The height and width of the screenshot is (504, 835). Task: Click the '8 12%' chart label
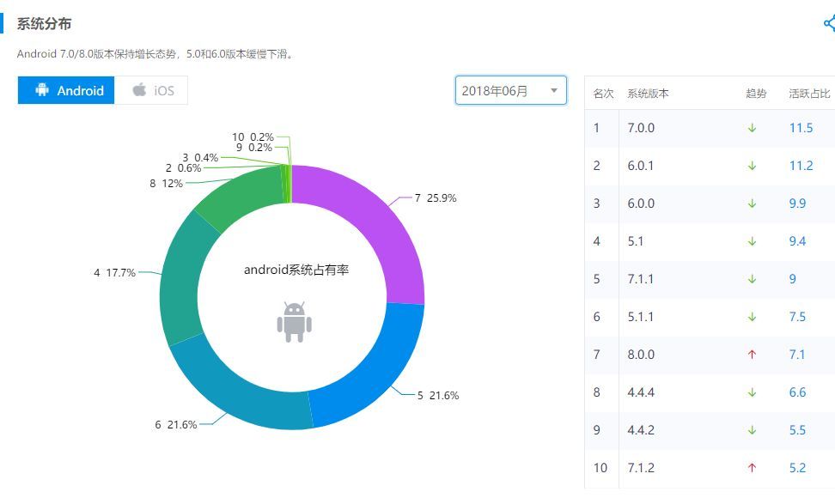[166, 183]
